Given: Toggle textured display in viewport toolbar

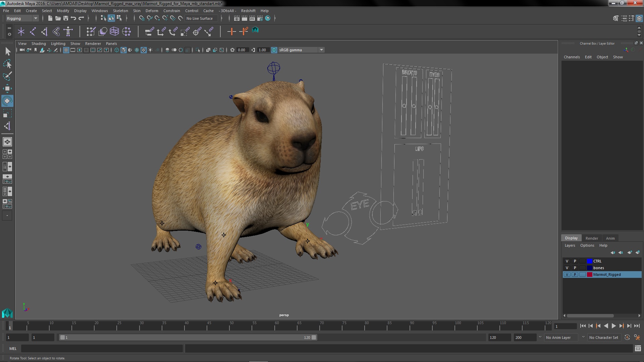Looking at the screenshot, I should coord(144,50).
